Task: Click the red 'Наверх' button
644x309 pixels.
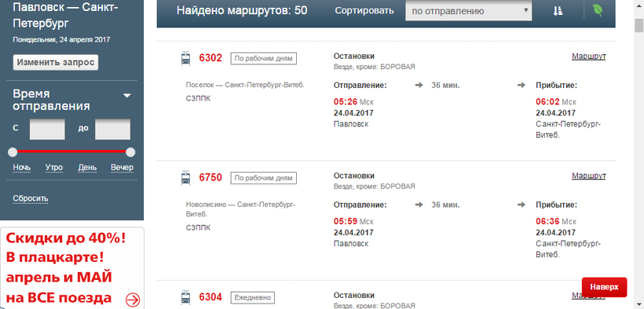Action: point(604,287)
